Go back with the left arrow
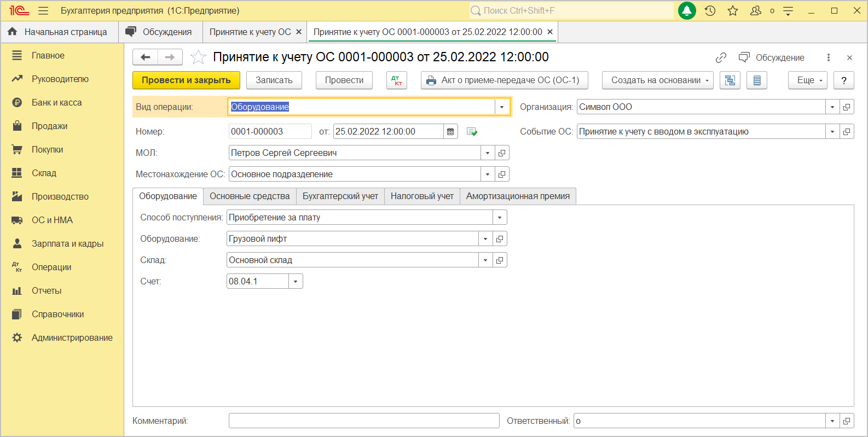868x437 pixels. point(145,57)
